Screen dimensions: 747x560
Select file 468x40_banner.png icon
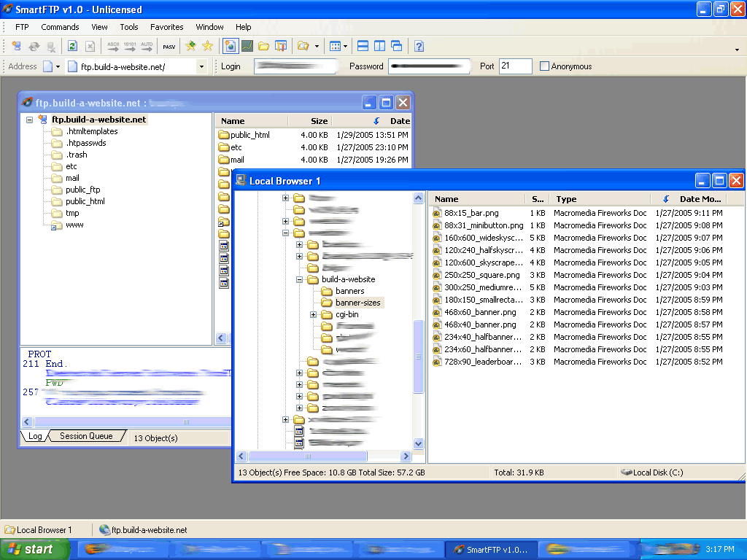pos(437,324)
